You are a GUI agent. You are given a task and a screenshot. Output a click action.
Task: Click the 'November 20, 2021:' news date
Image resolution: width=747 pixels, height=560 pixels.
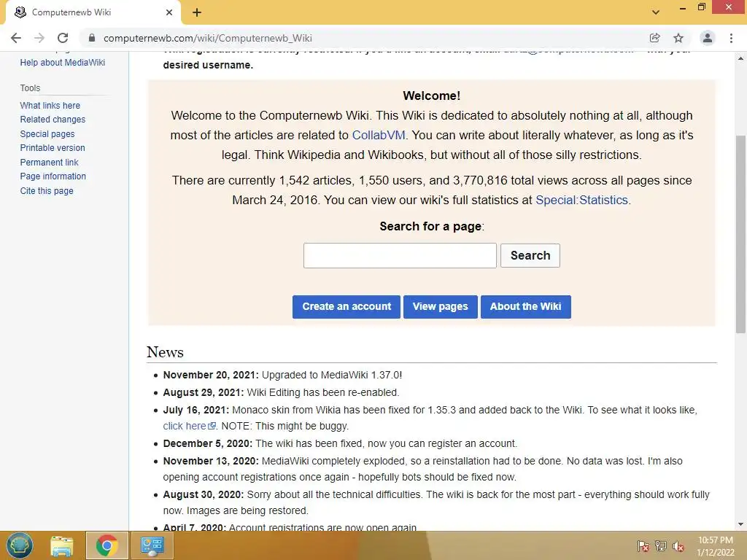click(211, 376)
